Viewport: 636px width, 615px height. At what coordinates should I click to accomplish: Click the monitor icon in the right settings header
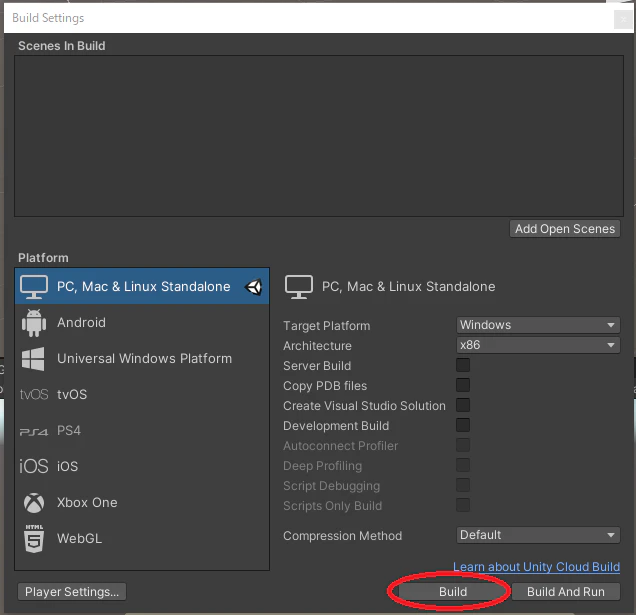299,287
